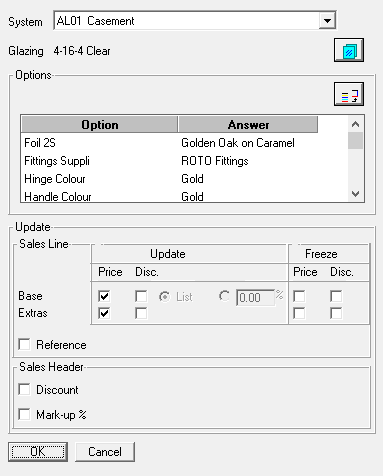The height and width of the screenshot is (476, 383).
Task: Enable the Reference checkbox
Action: [24, 344]
